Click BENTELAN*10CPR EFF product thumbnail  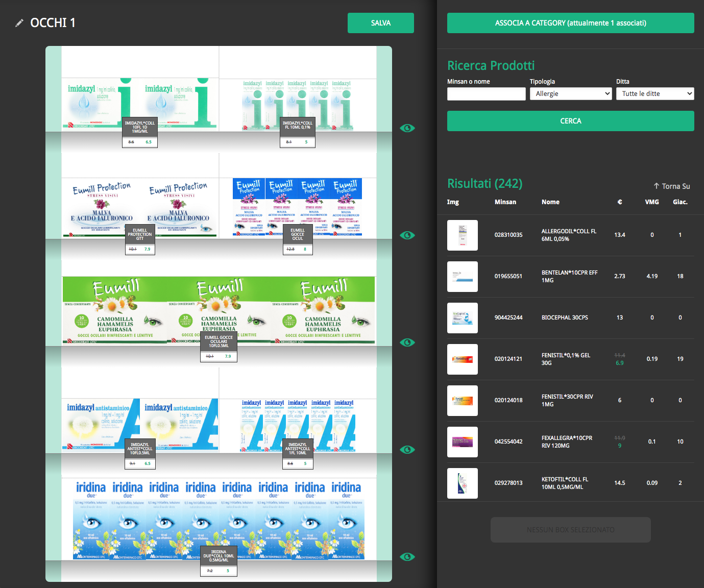tap(463, 277)
